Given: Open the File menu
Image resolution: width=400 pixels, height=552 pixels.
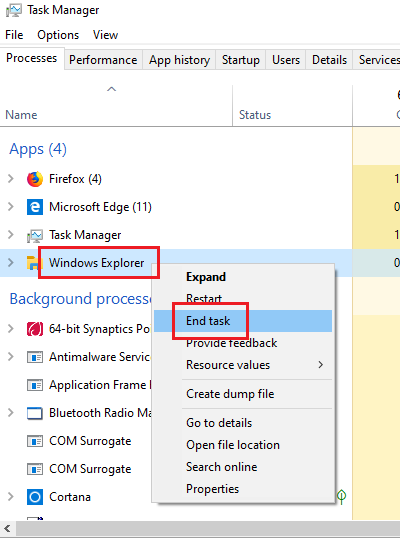Looking at the screenshot, I should 14,35.
